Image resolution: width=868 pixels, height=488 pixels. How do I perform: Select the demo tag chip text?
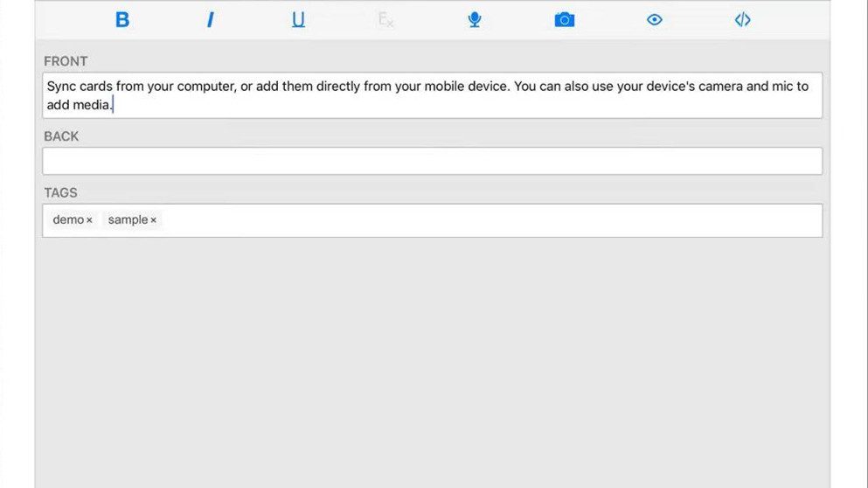[x=67, y=220]
